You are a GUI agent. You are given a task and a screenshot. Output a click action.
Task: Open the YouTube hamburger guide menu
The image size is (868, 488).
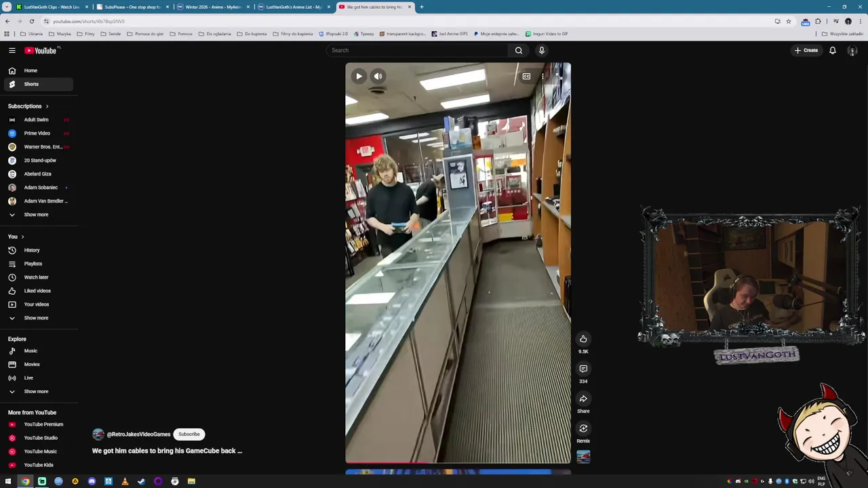12,50
